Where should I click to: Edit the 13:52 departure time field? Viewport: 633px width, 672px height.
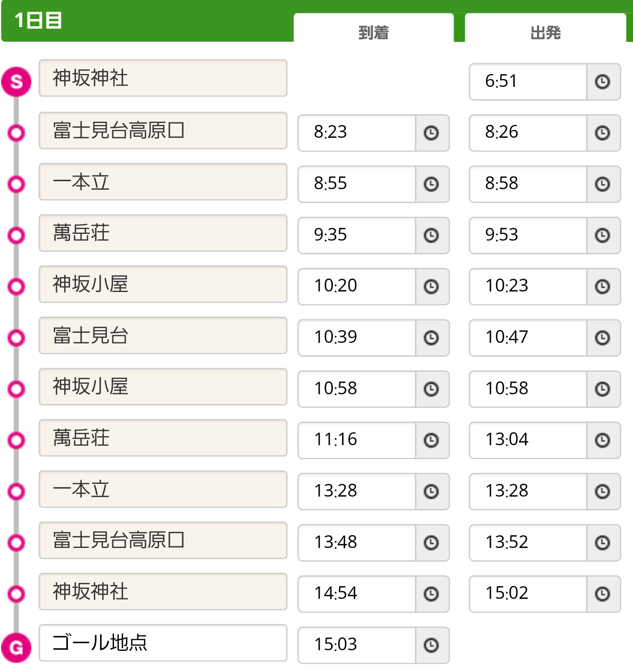528,543
